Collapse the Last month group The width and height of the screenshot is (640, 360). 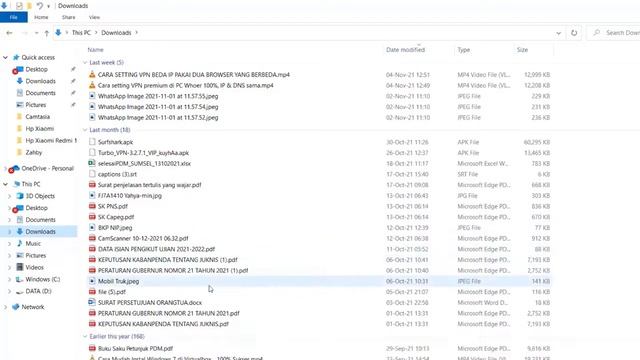[x=85, y=130]
